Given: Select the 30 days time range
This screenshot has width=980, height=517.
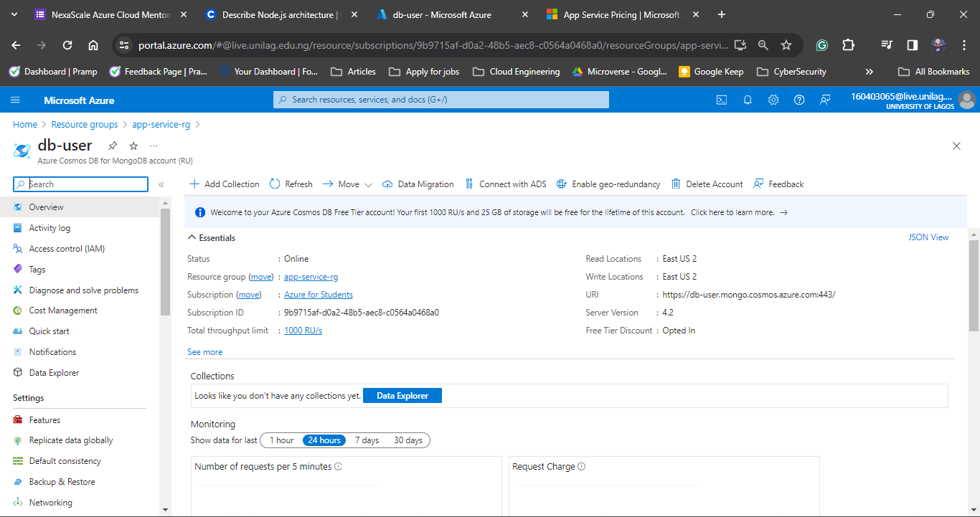Looking at the screenshot, I should 408,440.
